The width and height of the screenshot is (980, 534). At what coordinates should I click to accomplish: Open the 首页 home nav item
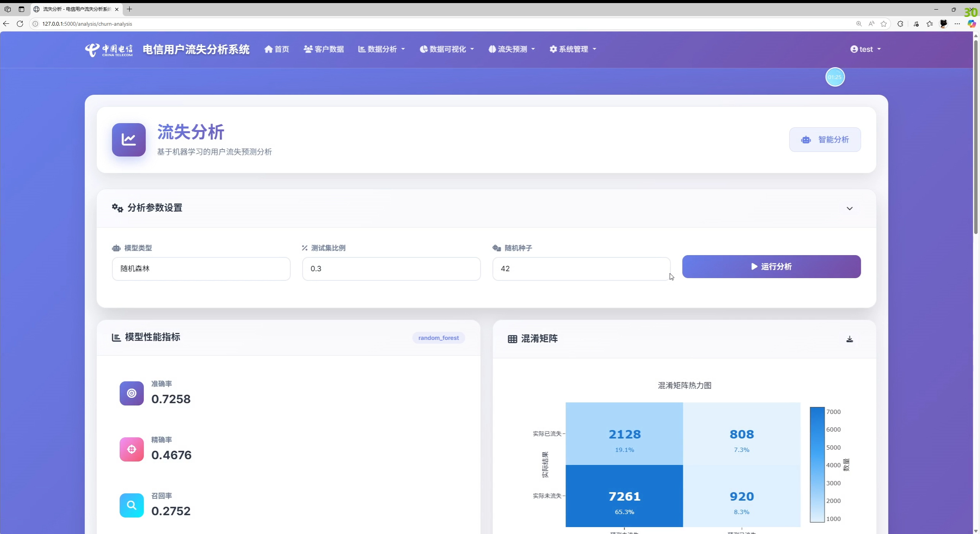[276, 49]
